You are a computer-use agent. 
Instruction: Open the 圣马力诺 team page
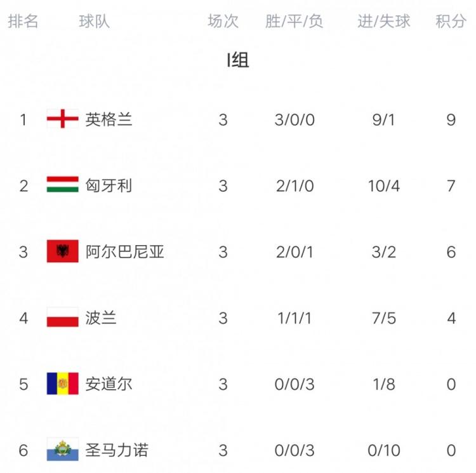[x=117, y=450]
